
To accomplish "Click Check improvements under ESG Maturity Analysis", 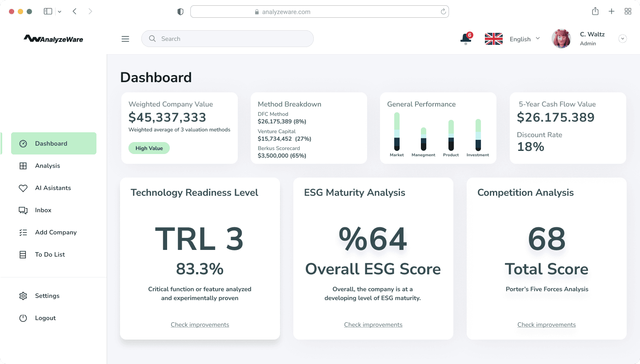I will point(373,324).
